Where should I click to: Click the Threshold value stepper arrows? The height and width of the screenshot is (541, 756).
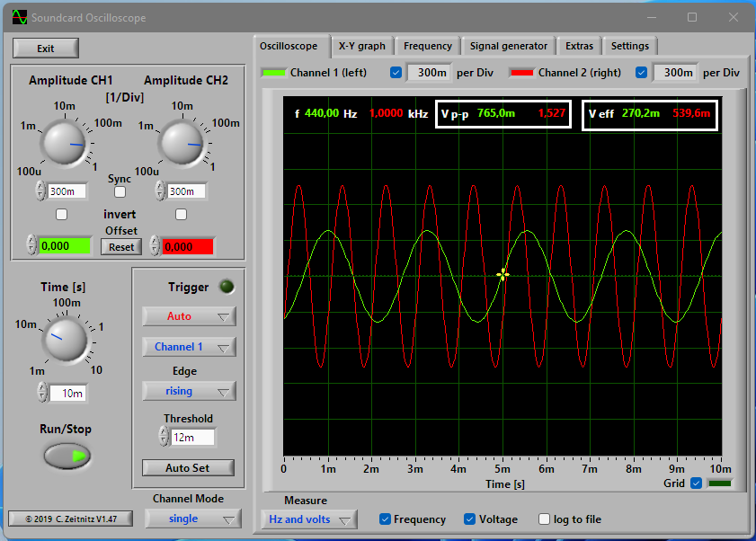click(x=163, y=438)
